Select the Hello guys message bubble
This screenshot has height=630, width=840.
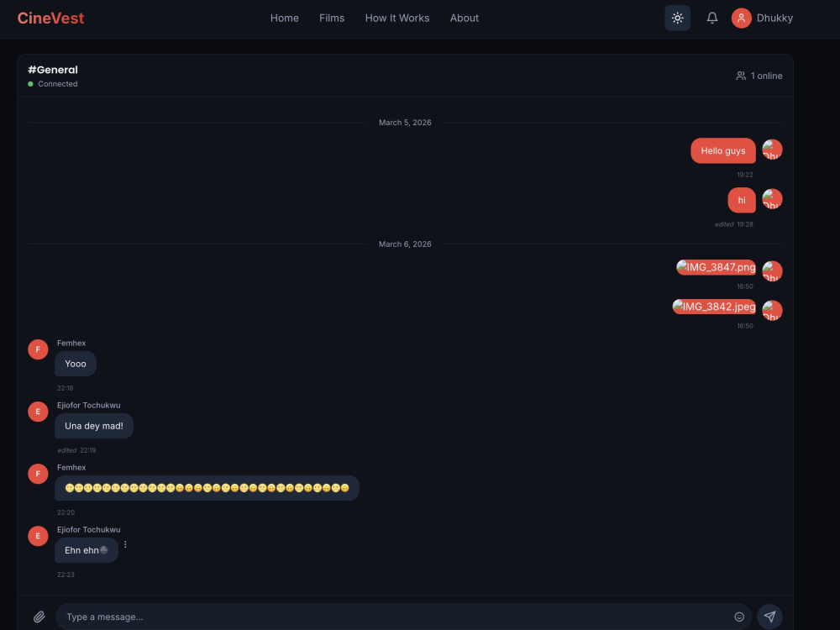pyautogui.click(x=722, y=150)
